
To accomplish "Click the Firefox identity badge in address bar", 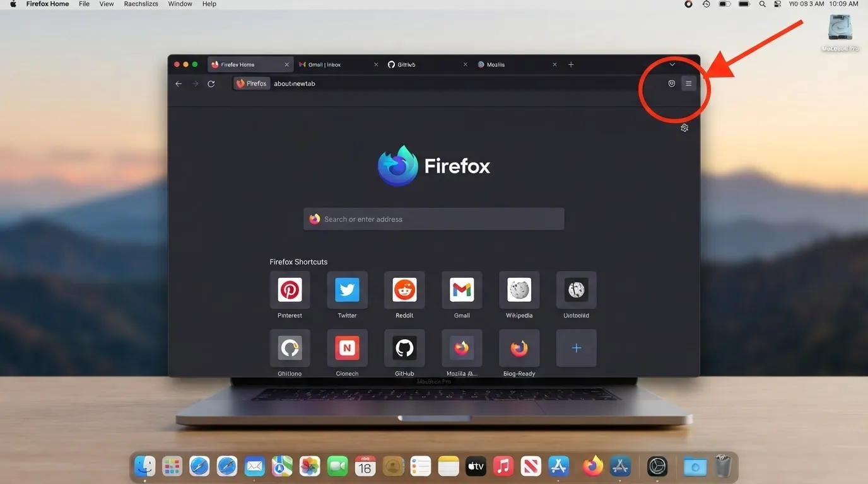I will [252, 83].
